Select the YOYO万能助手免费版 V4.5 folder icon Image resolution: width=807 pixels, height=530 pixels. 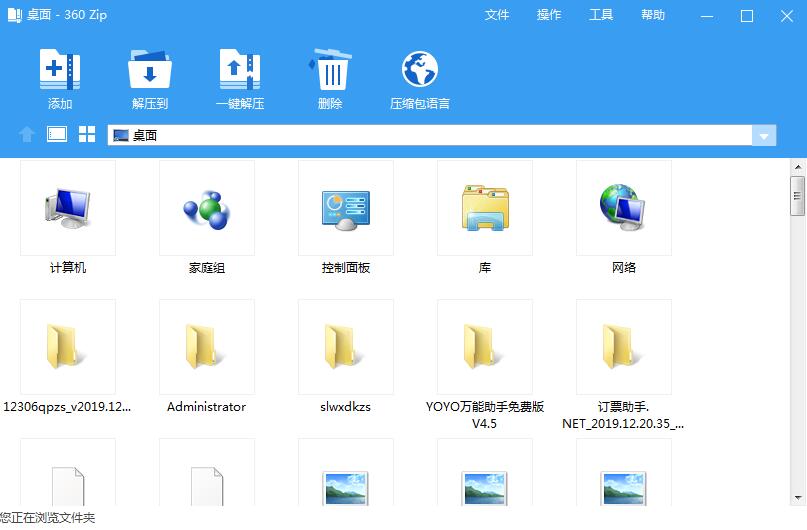click(485, 347)
